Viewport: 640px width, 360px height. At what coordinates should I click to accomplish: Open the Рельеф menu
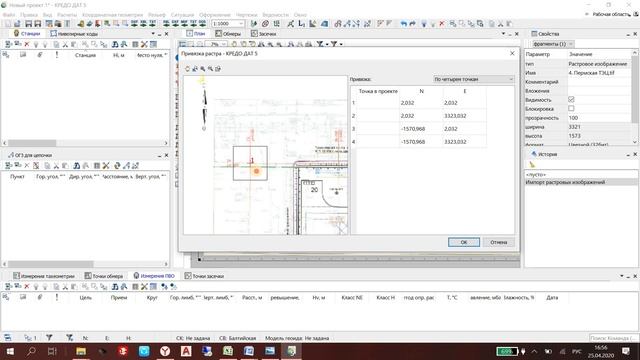coord(157,15)
